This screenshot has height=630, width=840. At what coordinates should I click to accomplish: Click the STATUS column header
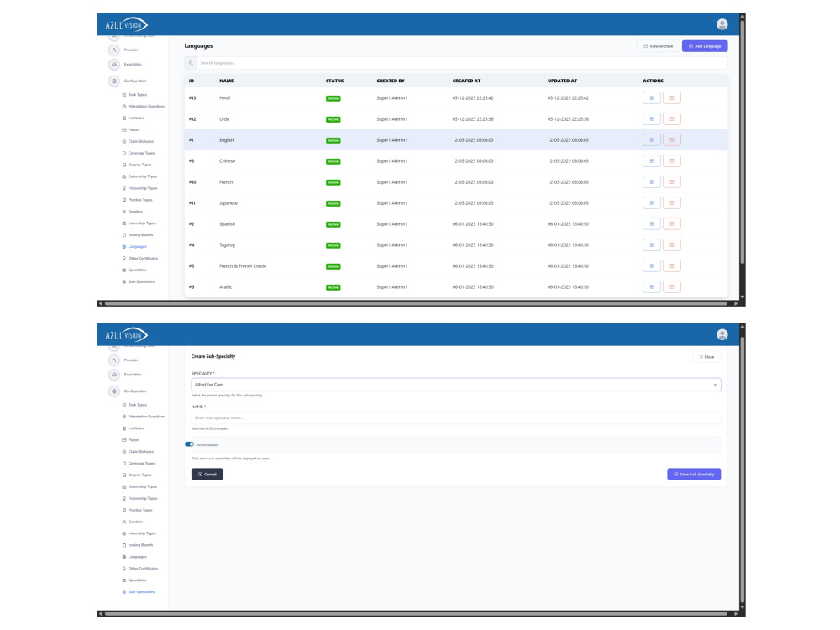coord(334,81)
